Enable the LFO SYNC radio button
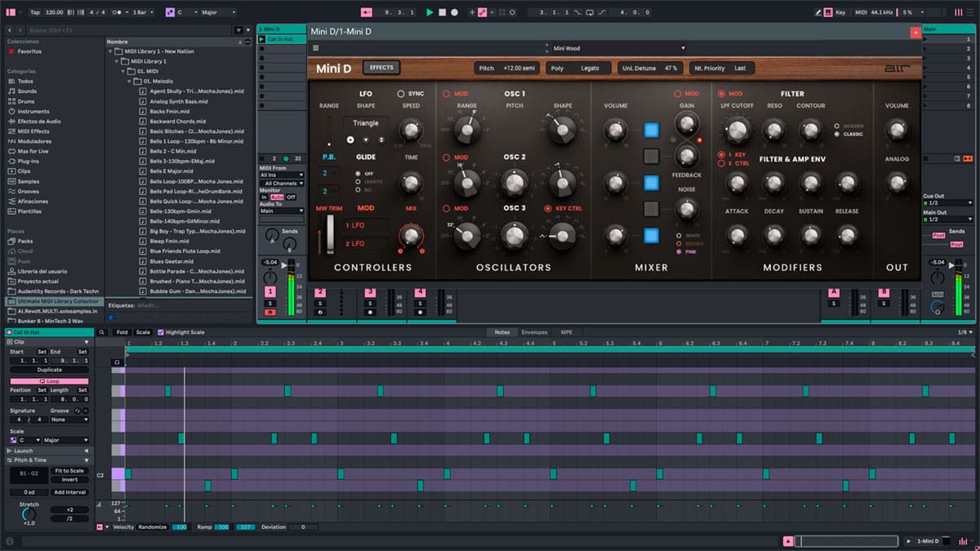This screenshot has height=551, width=980. coord(401,94)
